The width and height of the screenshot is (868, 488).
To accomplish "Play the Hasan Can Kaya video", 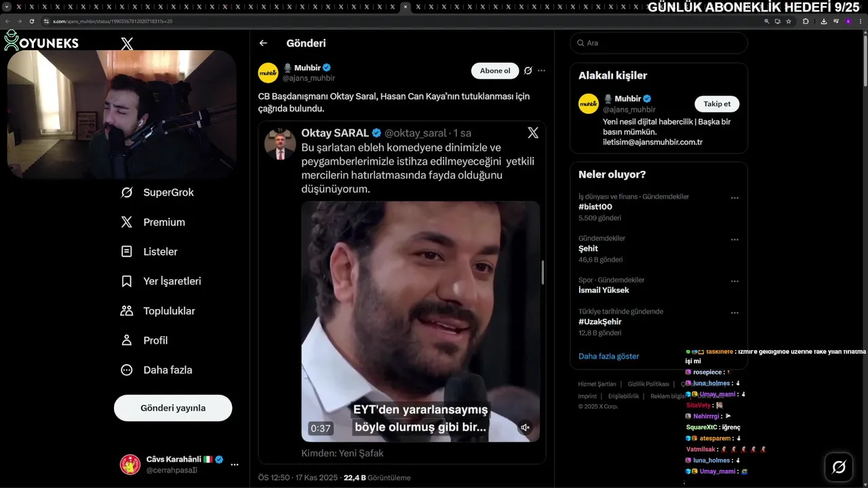I will (x=420, y=321).
